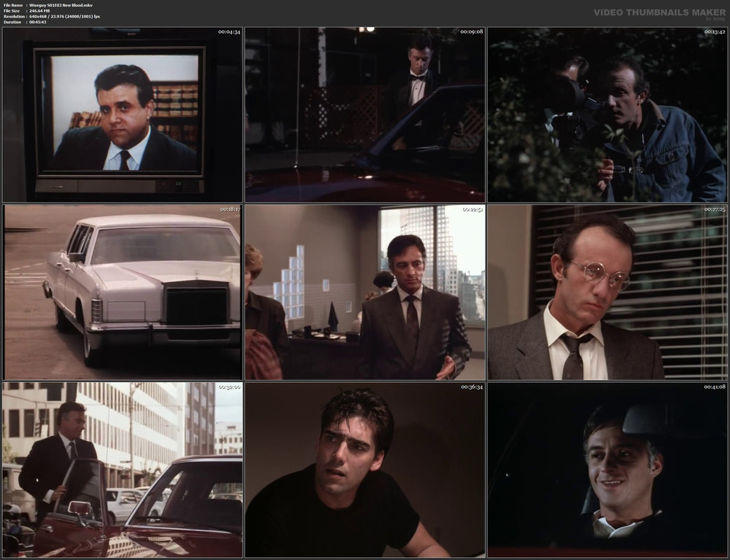This screenshot has width=730, height=560.
Task: Click the timestamp '00:04:34'
Action: tap(229, 31)
